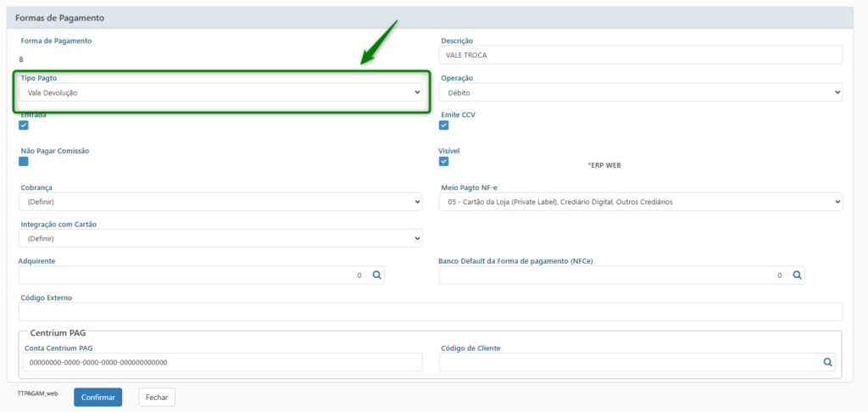The height and width of the screenshot is (412, 868).
Task: Toggle the Visível checkbox
Action: (443, 161)
